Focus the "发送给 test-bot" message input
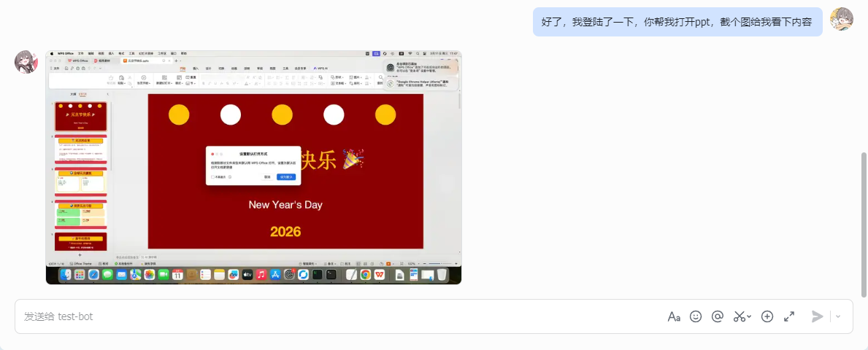This screenshot has width=868, height=350. coord(329,316)
